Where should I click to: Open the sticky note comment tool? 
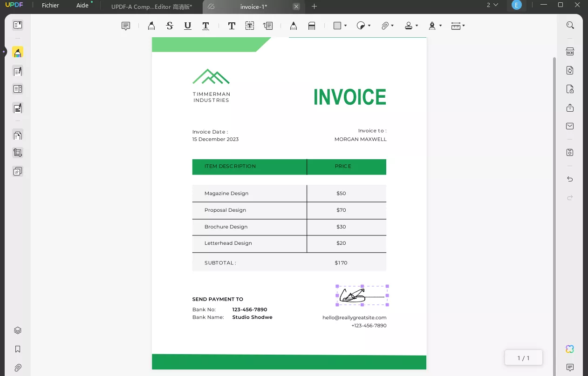click(x=125, y=26)
